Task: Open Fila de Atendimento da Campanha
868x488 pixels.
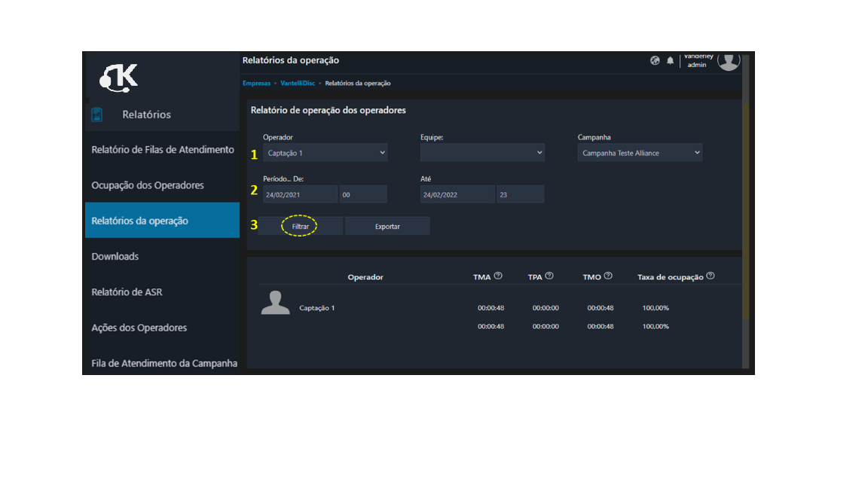Action: coord(162,363)
